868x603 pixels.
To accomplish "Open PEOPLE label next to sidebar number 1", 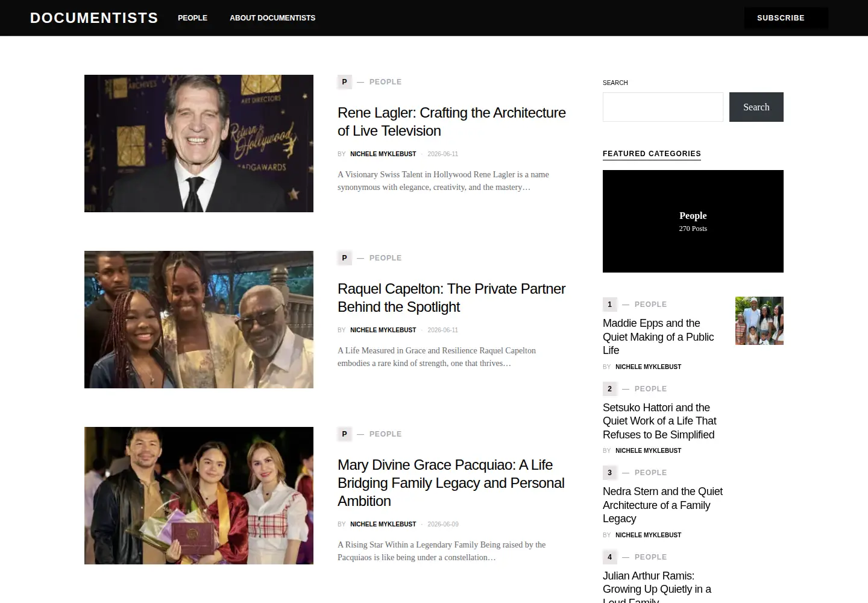I will (x=650, y=305).
